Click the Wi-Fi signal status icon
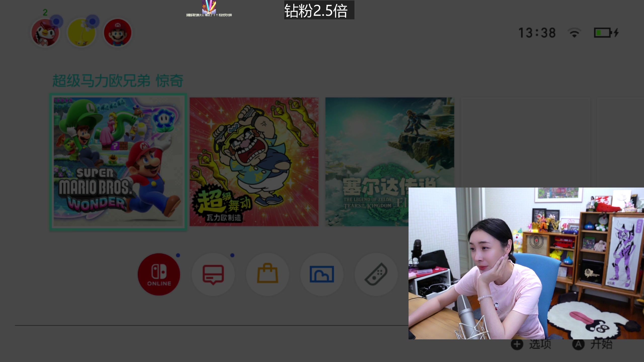Screen dimensions: 644x362 (574, 33)
